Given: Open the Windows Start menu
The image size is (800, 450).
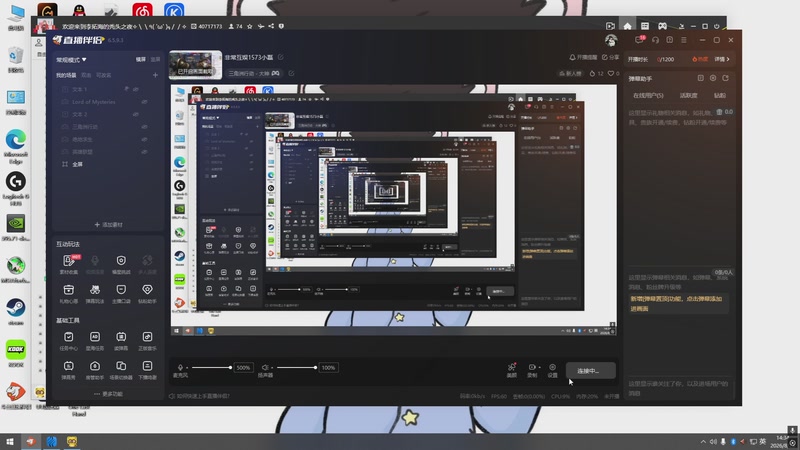Looking at the screenshot, I should click(x=9, y=442).
